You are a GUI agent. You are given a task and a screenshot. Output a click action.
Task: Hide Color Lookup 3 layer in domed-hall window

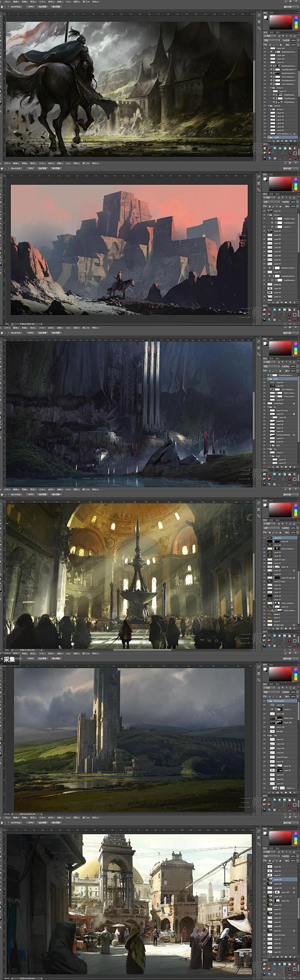[264, 549]
